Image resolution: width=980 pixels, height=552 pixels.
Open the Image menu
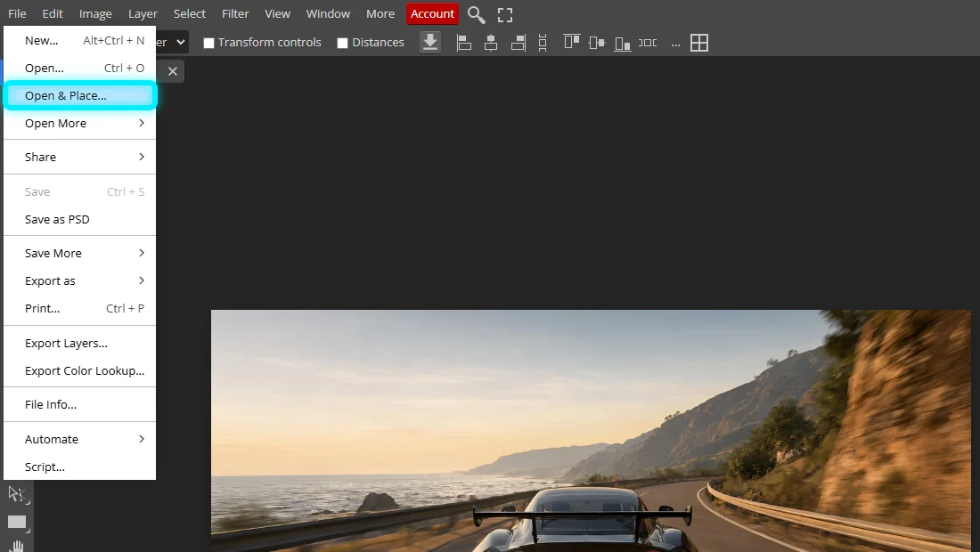click(x=95, y=13)
